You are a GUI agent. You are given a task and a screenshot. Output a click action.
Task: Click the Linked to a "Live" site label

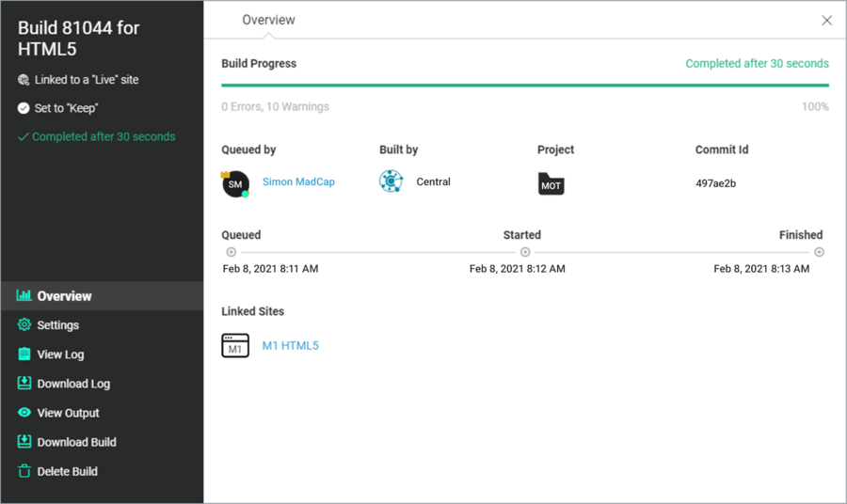coord(87,80)
